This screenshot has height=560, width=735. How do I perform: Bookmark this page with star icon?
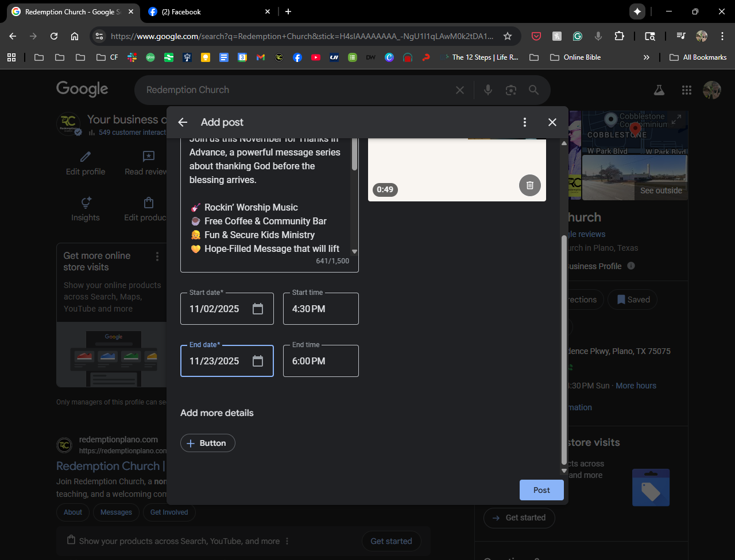click(508, 36)
